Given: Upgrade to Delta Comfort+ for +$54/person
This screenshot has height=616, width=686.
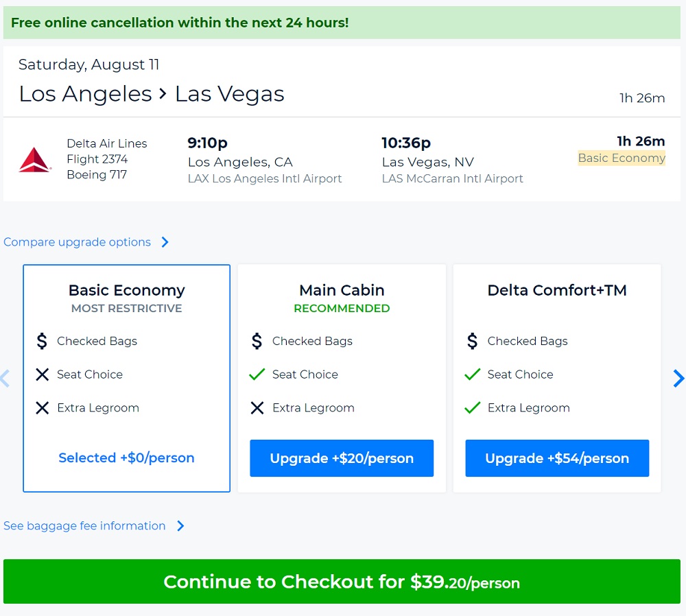Looking at the screenshot, I should coord(557,458).
